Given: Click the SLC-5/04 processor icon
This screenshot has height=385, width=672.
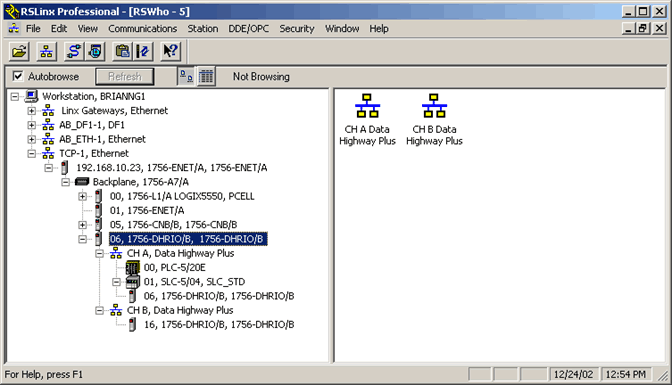Looking at the screenshot, I should click(132, 282).
